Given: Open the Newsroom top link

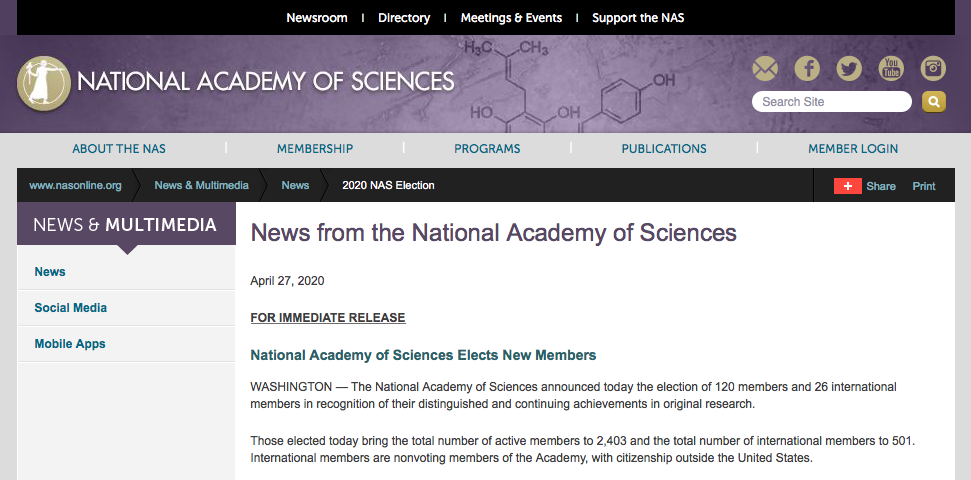Looking at the screenshot, I should [x=316, y=18].
